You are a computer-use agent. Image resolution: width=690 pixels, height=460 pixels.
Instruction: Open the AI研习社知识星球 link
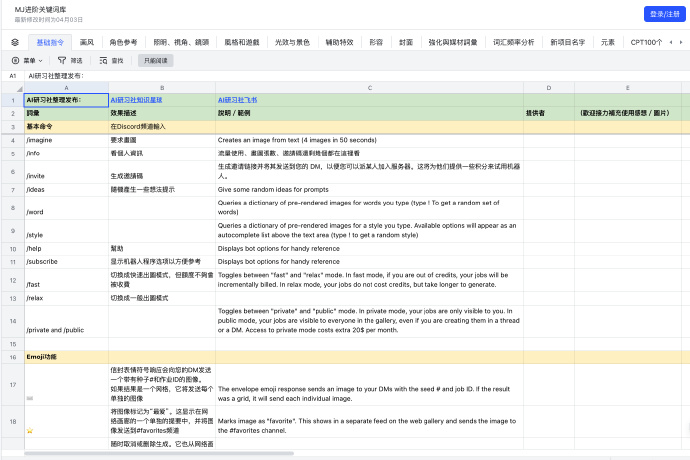(136, 101)
